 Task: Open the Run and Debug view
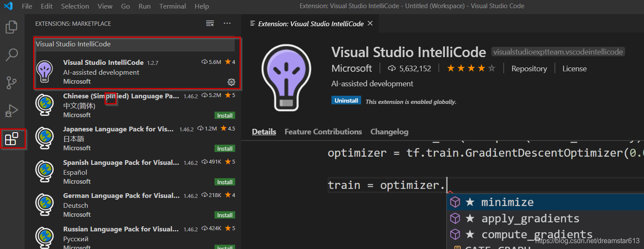coord(12,111)
